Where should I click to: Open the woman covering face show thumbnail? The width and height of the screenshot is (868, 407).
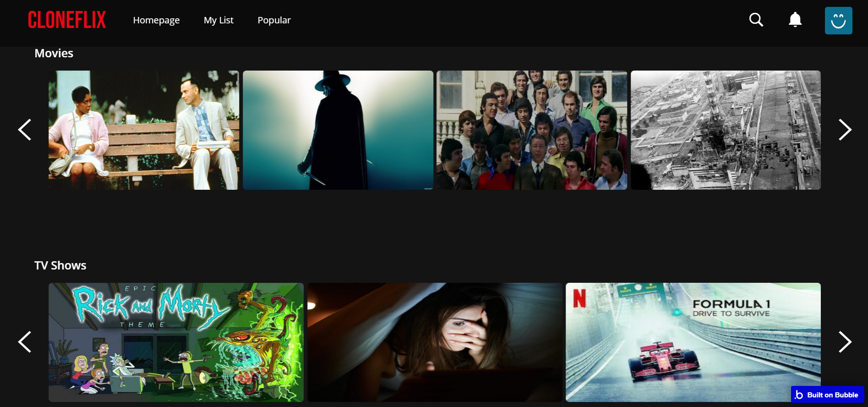[x=435, y=342]
